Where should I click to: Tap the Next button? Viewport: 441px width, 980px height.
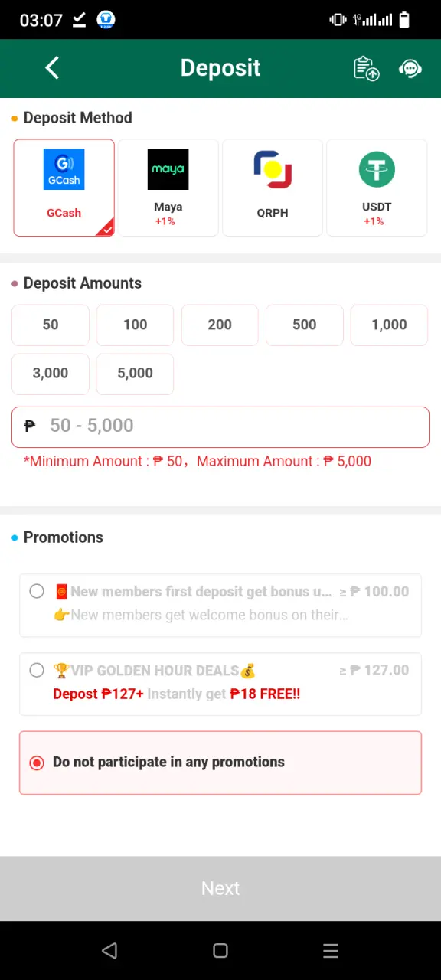[x=220, y=888]
